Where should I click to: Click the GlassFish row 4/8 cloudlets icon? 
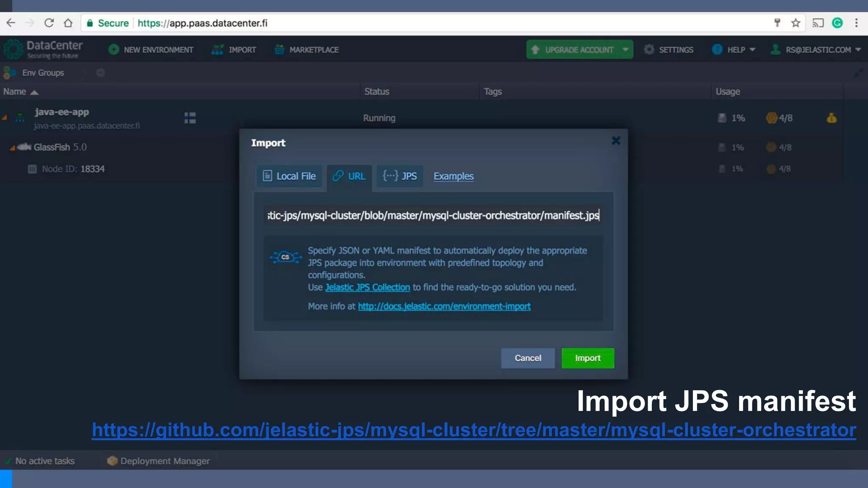point(771,147)
